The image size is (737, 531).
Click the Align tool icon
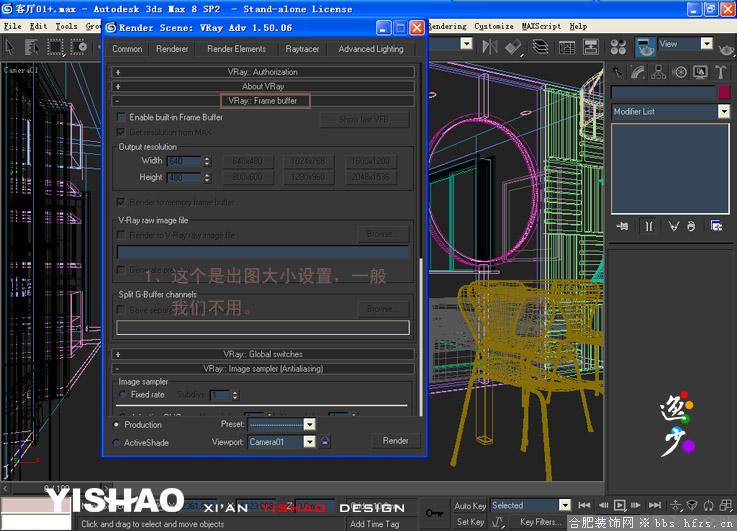pyautogui.click(x=513, y=47)
